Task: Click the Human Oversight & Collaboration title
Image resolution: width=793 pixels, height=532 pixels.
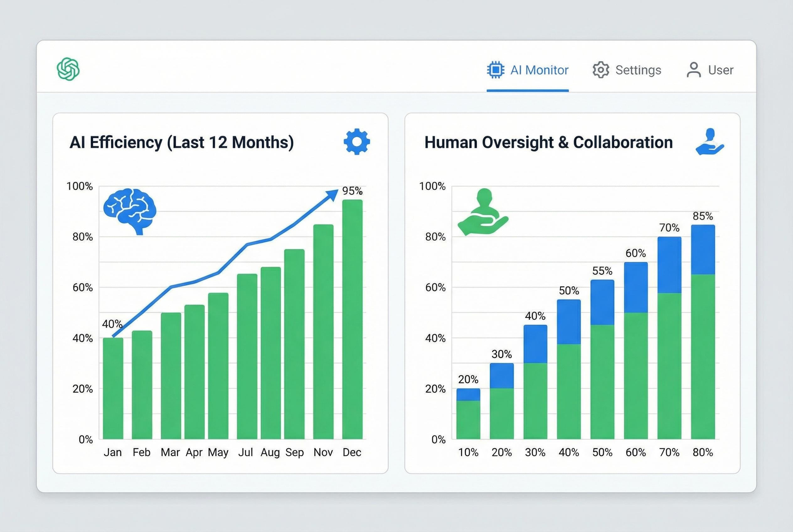Action: (x=548, y=142)
